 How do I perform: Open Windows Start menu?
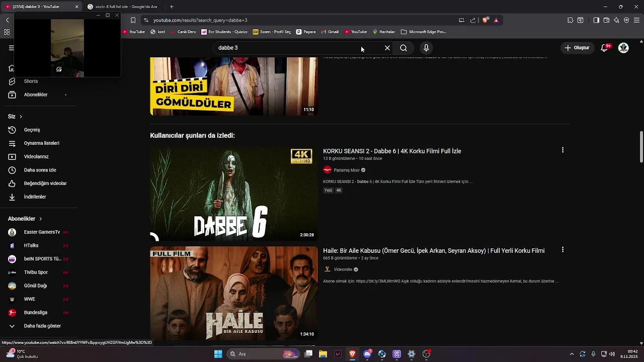pos(218,354)
